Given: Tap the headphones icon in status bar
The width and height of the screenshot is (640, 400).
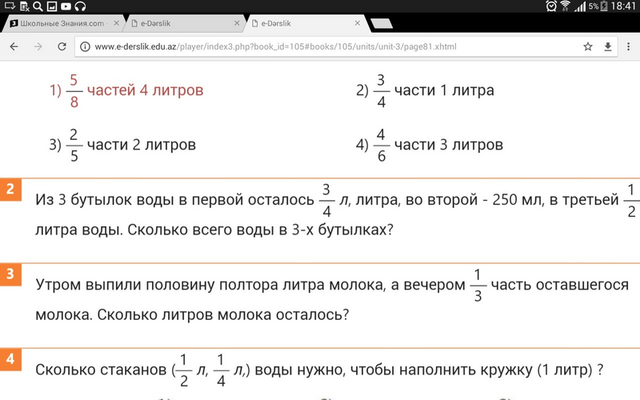Looking at the screenshot, I should (x=81, y=6).
